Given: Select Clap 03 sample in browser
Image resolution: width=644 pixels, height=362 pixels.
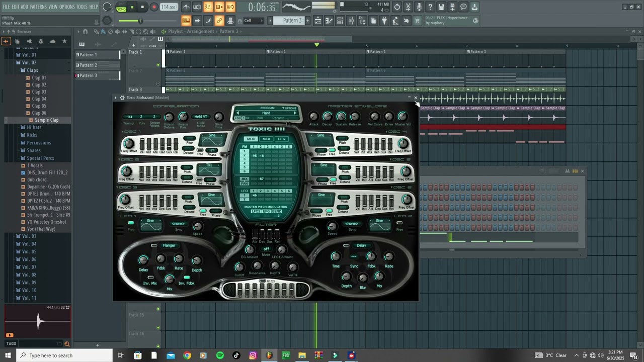Looking at the screenshot, I should 39,92.
